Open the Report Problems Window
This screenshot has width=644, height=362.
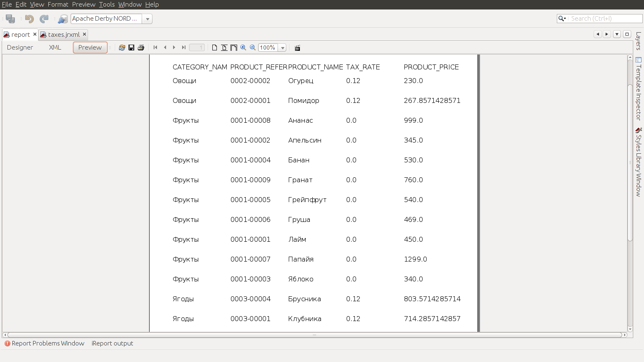coord(45,343)
